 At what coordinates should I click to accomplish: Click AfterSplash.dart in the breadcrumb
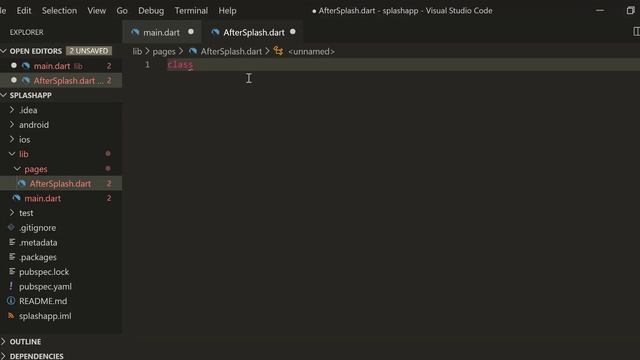231,51
